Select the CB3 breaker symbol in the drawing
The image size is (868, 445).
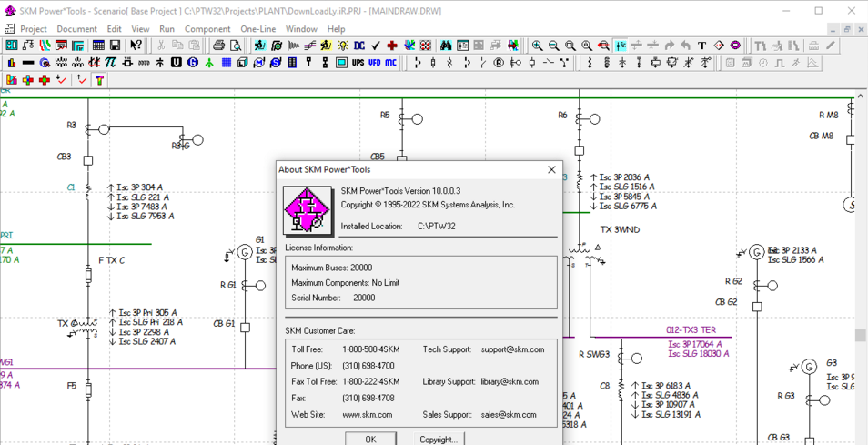pos(87,160)
